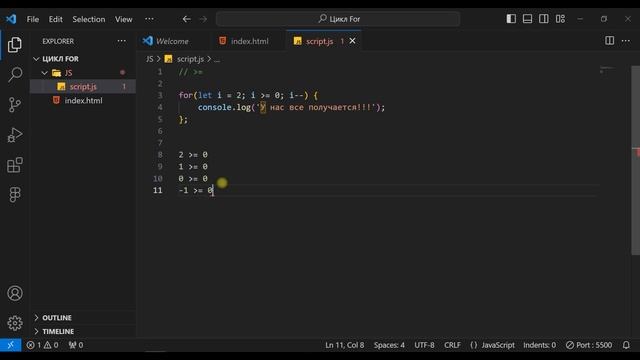
Task: Switch to the index.html tab
Action: click(x=249, y=41)
